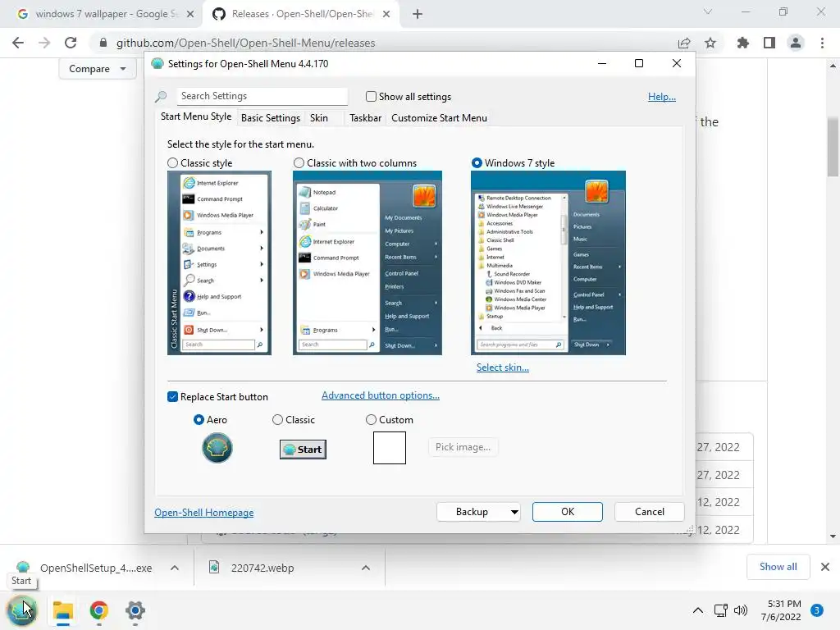
Task: Click the site lock icon in address bar
Action: 103,43
